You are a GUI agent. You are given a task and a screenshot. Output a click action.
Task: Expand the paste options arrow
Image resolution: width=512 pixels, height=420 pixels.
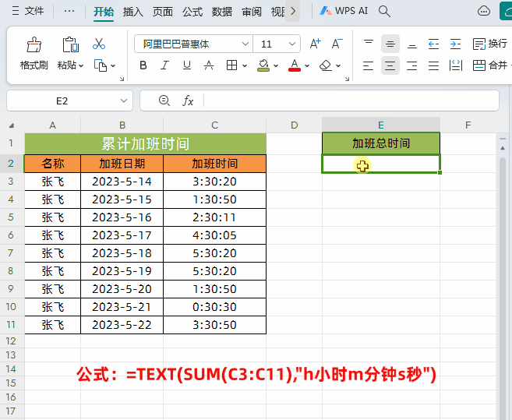[81, 65]
